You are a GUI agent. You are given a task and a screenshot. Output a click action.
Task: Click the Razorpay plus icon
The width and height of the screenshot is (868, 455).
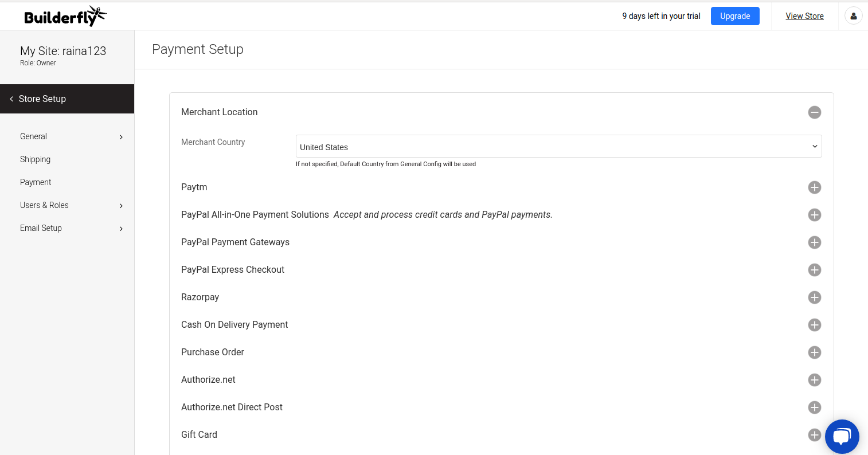tap(814, 297)
